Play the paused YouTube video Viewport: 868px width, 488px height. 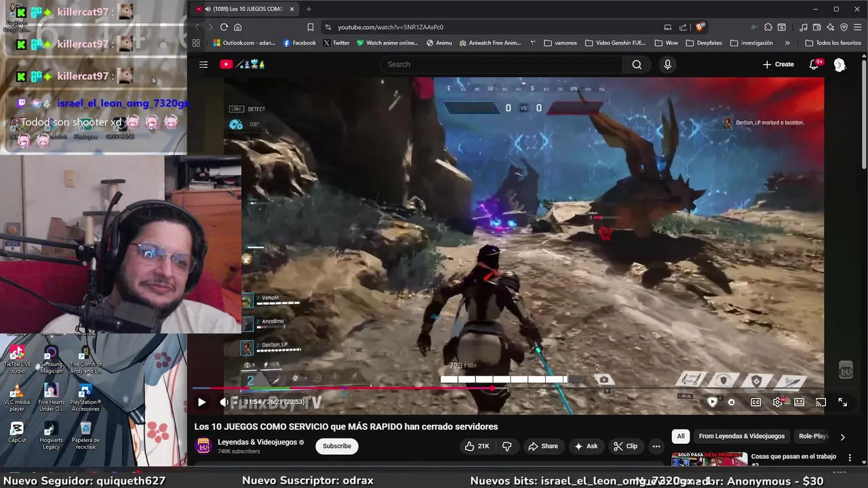pyautogui.click(x=201, y=402)
